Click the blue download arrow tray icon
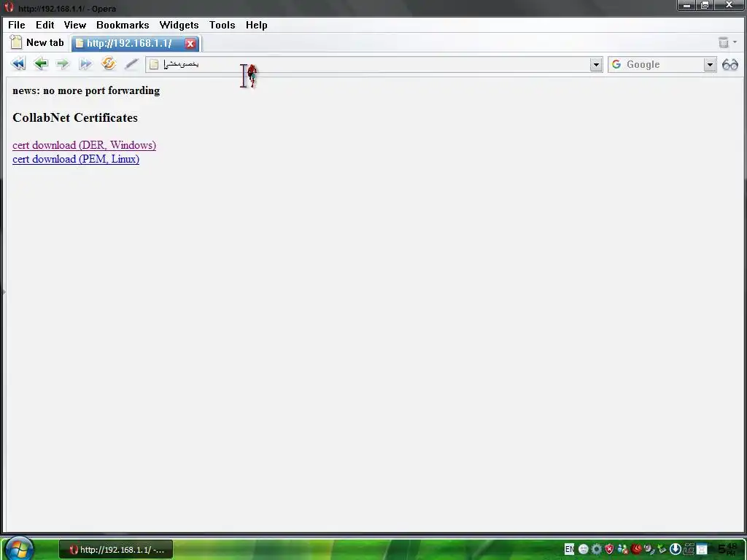The width and height of the screenshot is (747, 560). [x=675, y=549]
